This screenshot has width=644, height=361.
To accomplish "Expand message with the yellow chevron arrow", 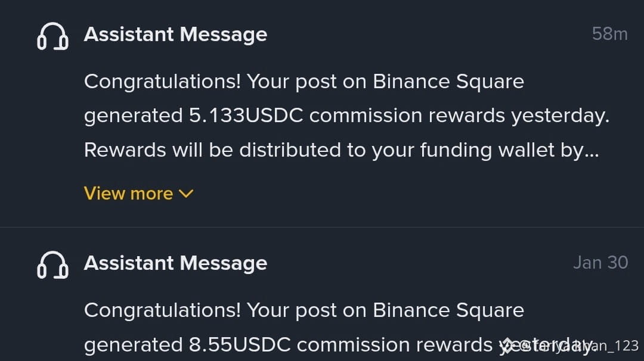I will (186, 194).
